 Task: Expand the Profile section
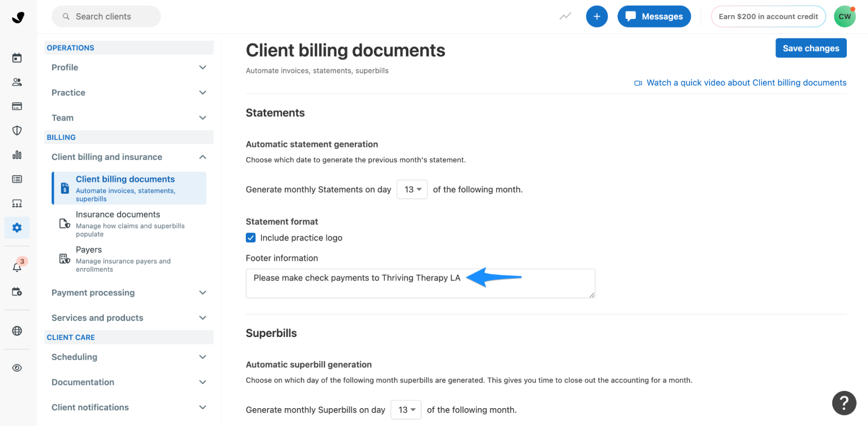[x=129, y=67]
